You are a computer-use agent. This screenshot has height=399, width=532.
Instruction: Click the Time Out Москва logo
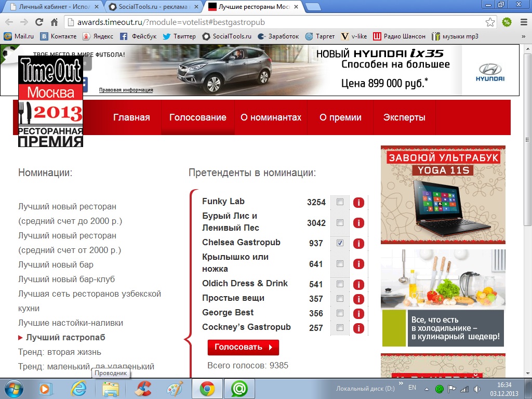tap(50, 101)
